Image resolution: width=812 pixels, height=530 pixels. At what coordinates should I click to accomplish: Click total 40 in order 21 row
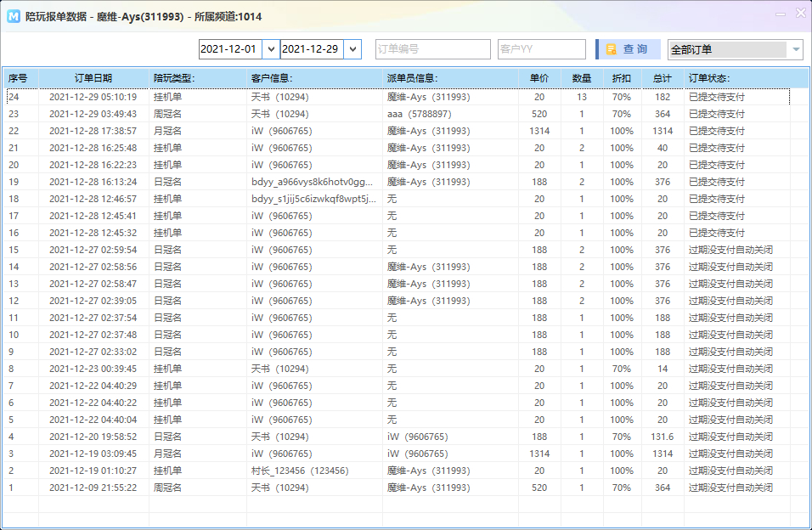click(663, 148)
